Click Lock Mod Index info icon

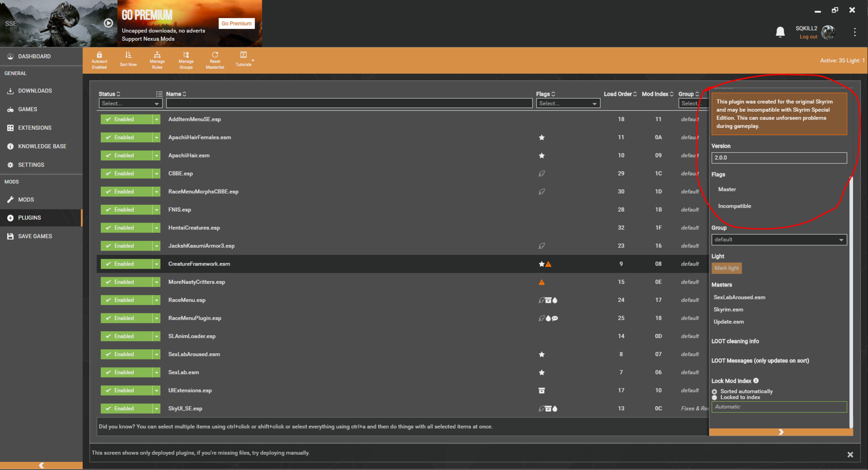pyautogui.click(x=756, y=381)
